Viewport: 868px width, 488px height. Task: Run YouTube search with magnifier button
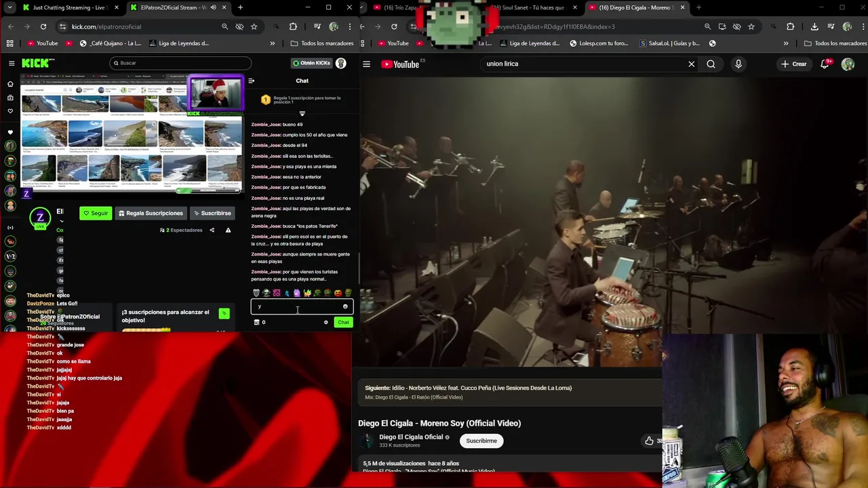tap(711, 64)
